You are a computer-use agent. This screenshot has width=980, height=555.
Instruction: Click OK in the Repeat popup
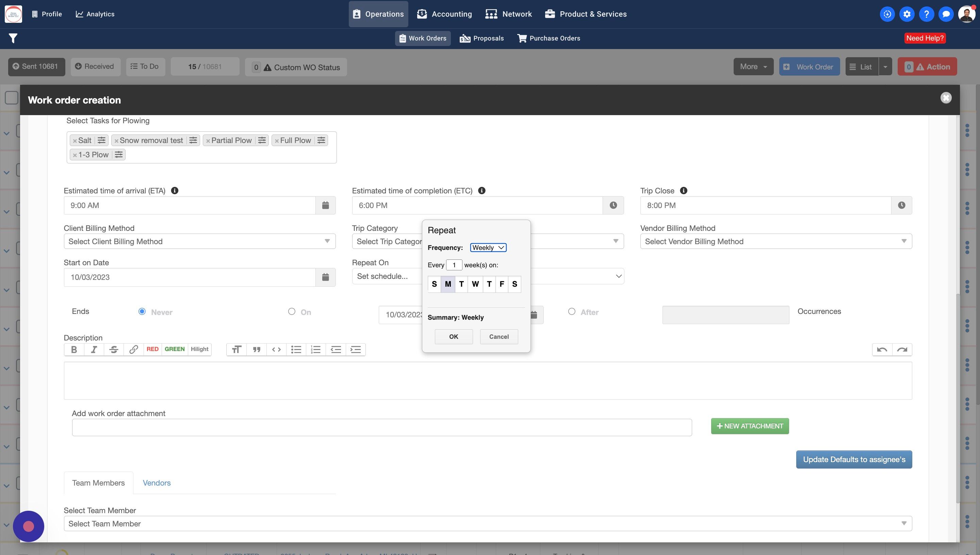coord(453,337)
